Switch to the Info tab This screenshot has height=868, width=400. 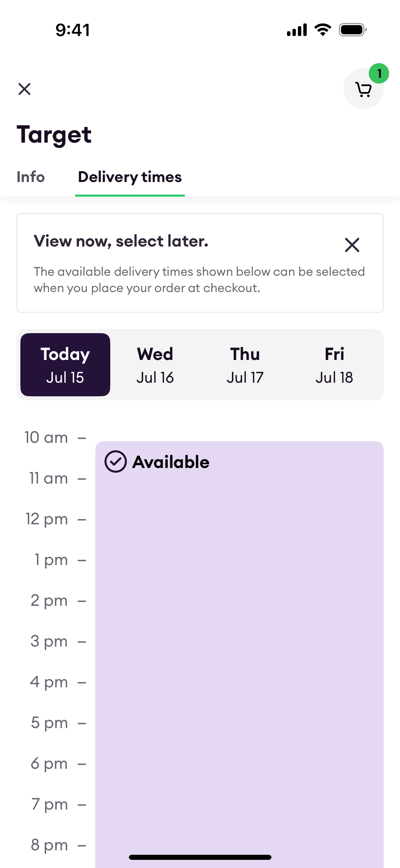coord(30,177)
